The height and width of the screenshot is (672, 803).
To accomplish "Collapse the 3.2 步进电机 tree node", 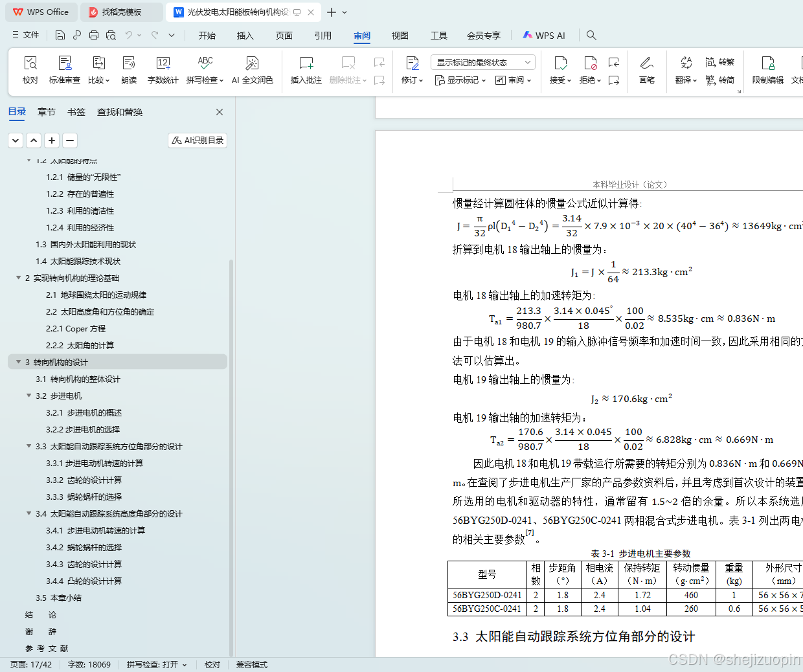I will coord(28,396).
